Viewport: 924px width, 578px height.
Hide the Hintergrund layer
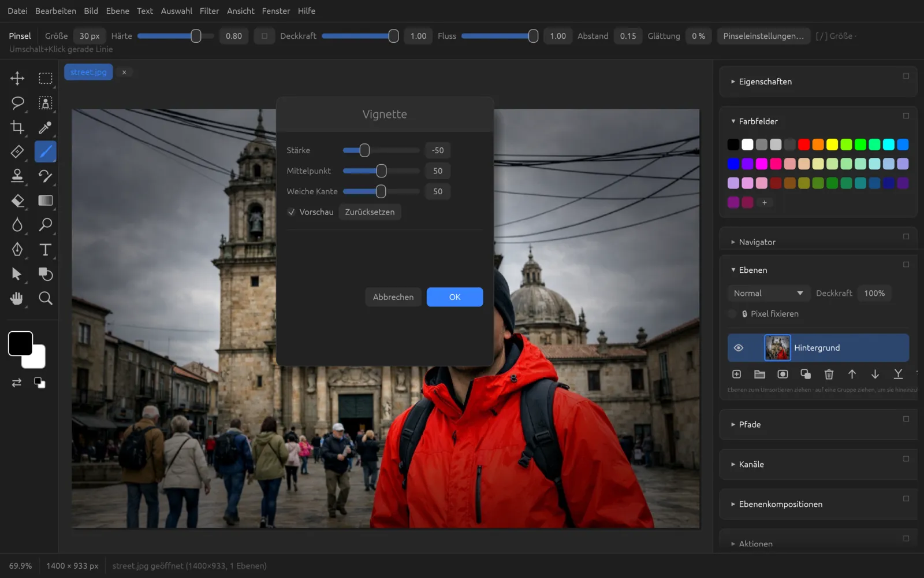(x=738, y=348)
